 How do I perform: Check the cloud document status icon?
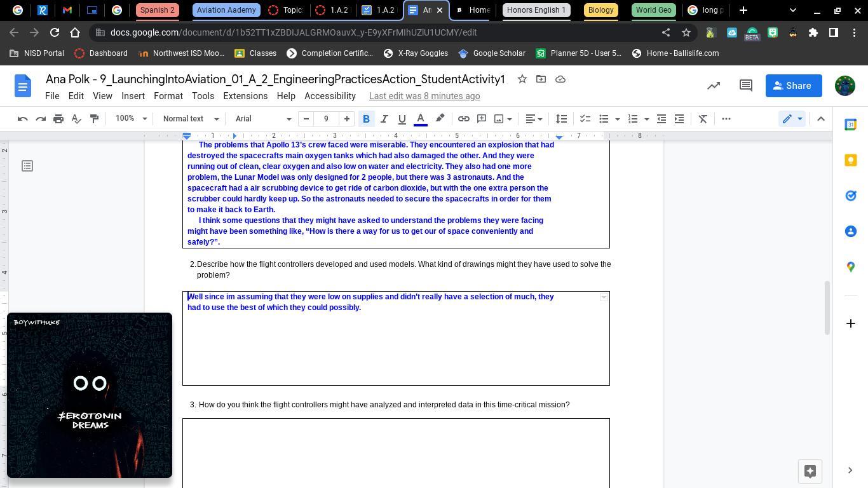(x=560, y=79)
